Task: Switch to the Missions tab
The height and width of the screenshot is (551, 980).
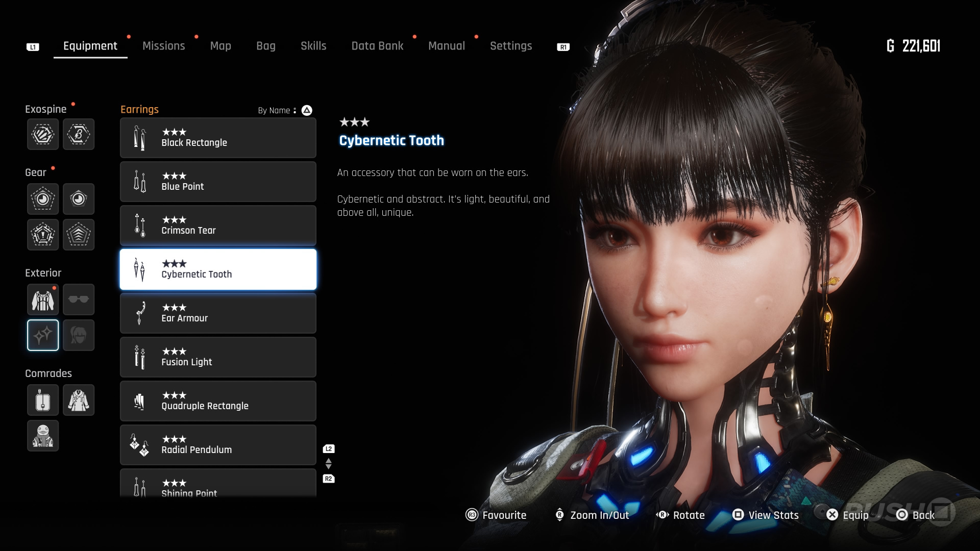Action: click(163, 46)
